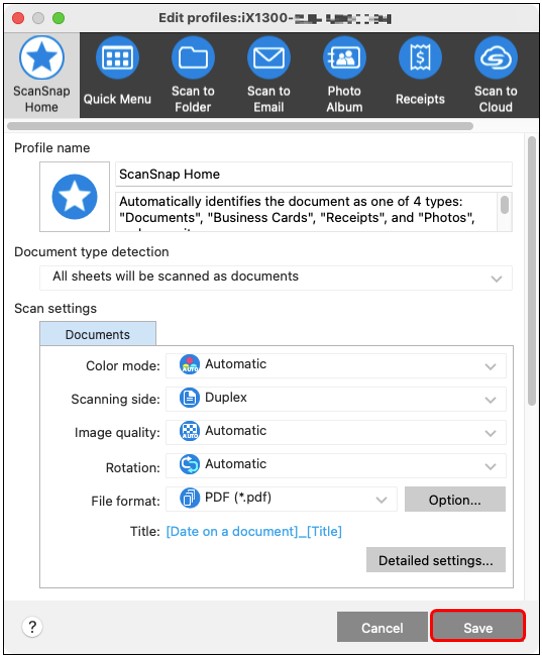Screen dimensions: 542x657
Task: Expand the Color mode dropdown
Action: click(x=336, y=365)
